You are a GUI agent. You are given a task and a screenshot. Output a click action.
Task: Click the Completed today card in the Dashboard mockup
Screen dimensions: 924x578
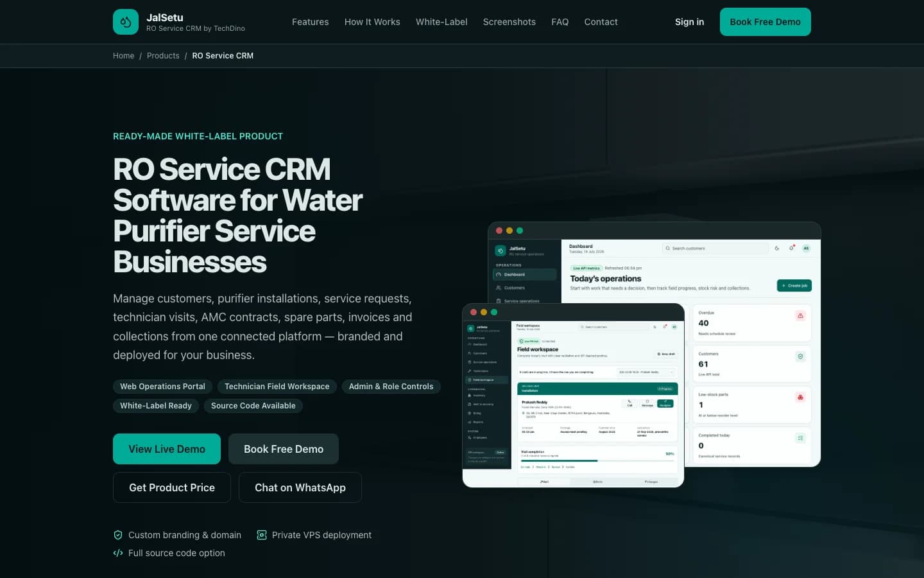click(751, 445)
